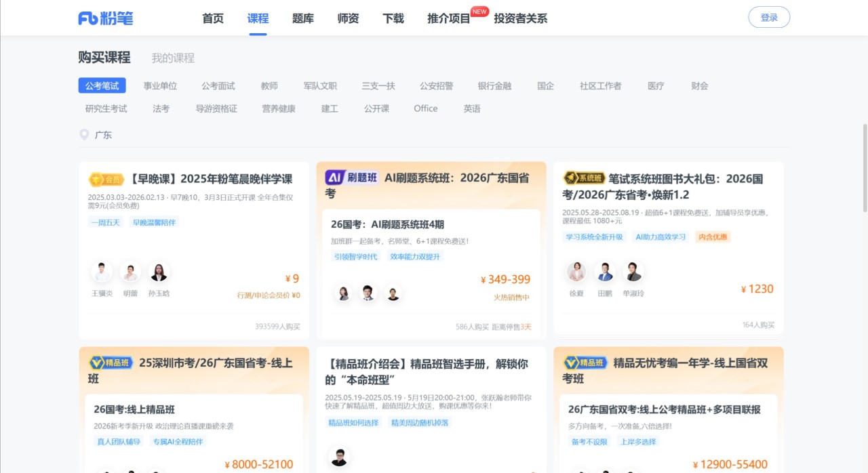
Task: Select the 公开课 category
Action: (376, 108)
